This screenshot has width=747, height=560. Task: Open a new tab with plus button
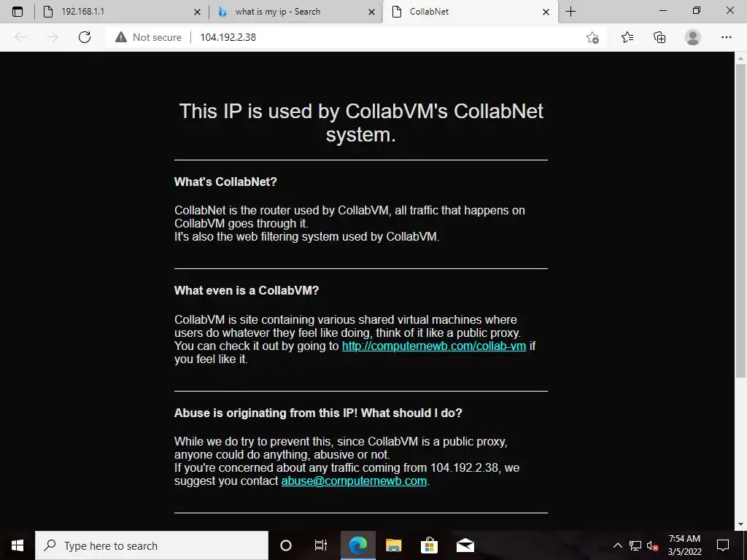[570, 12]
